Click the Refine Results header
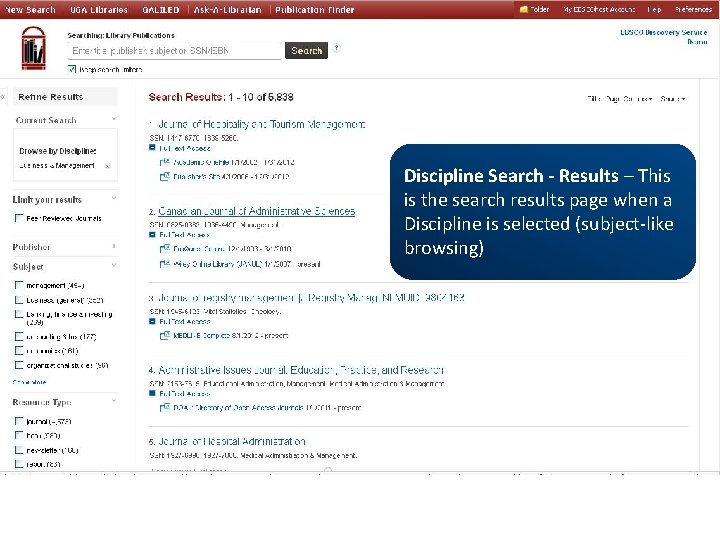 [65, 97]
